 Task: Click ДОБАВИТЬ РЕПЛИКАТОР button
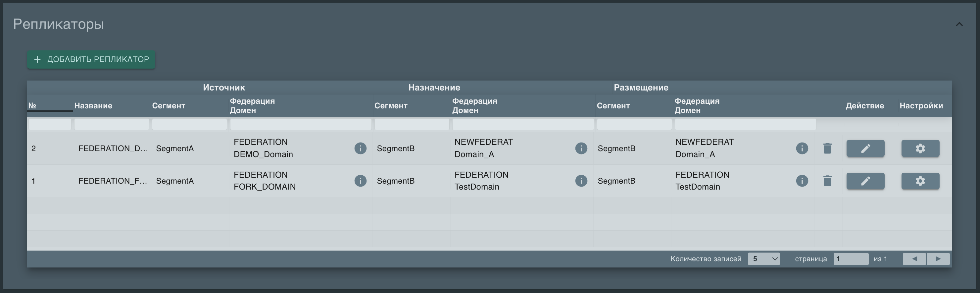click(x=91, y=59)
